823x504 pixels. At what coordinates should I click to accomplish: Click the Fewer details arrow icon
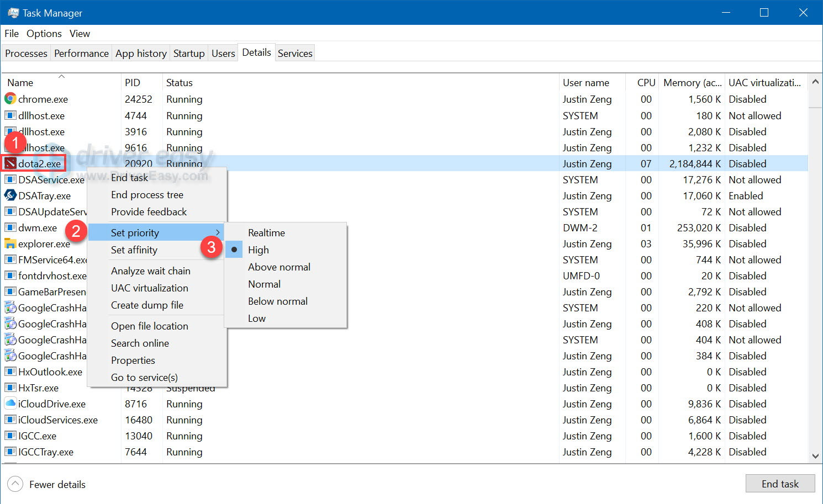15,484
